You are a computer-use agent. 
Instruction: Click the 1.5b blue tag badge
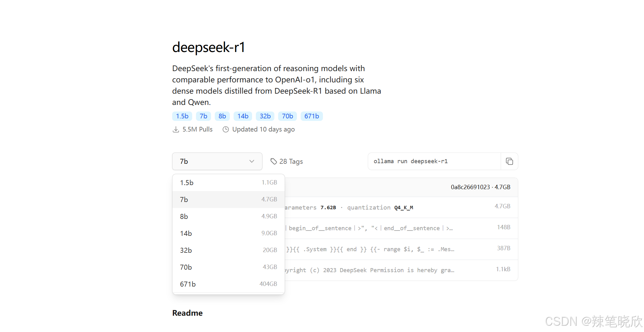point(182,116)
